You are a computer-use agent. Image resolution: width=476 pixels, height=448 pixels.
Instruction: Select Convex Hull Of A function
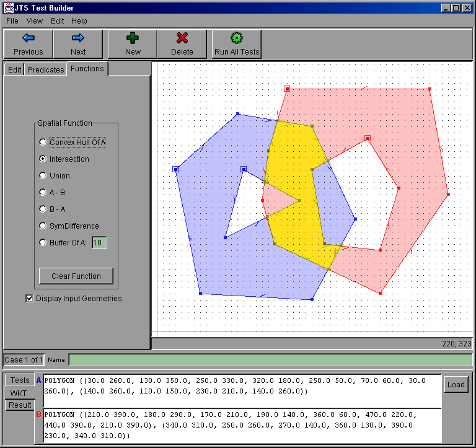[43, 142]
